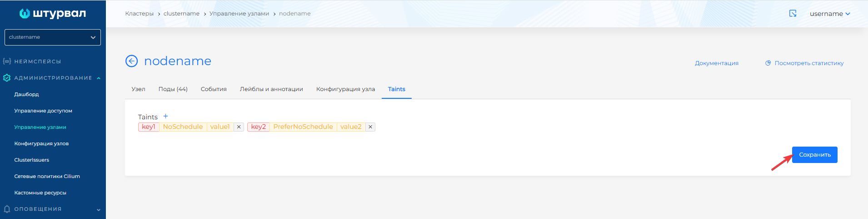Open Сетевые политики Cilium in sidebar
868x219 pixels.
coord(47,176)
